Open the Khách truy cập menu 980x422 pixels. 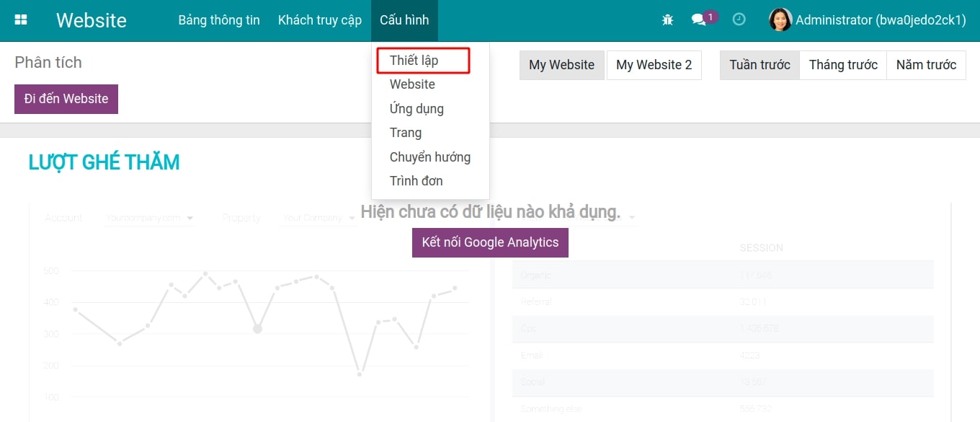pyautogui.click(x=319, y=19)
